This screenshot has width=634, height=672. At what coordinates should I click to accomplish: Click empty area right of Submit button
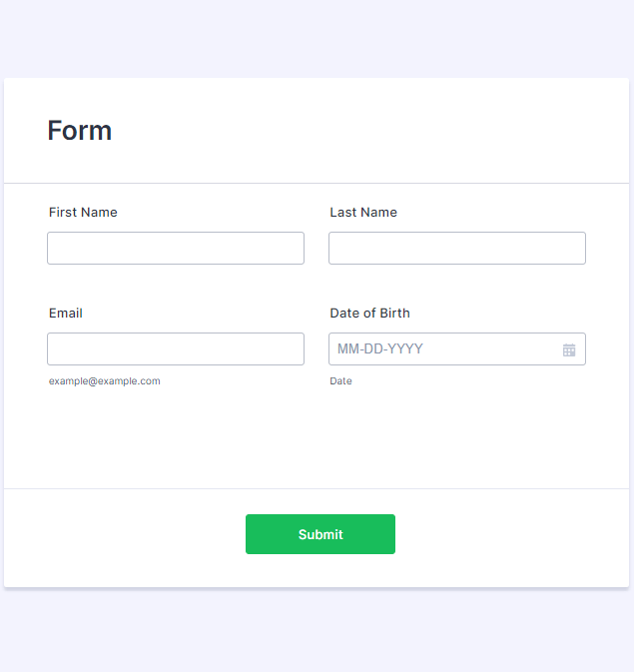(x=509, y=534)
